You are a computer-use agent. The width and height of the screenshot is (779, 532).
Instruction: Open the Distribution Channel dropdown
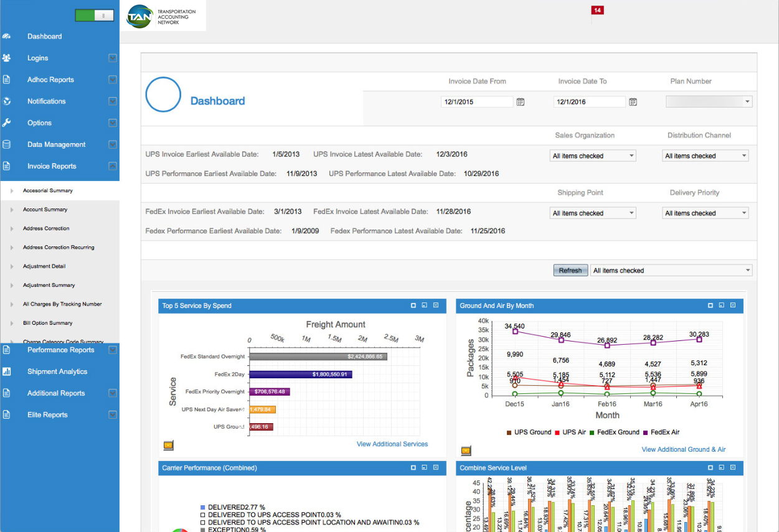(x=706, y=156)
